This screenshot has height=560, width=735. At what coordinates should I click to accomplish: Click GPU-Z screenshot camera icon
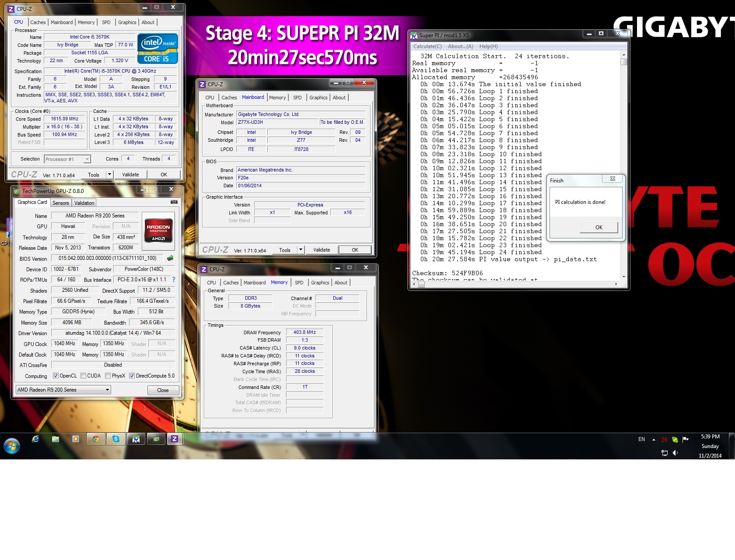click(x=174, y=202)
